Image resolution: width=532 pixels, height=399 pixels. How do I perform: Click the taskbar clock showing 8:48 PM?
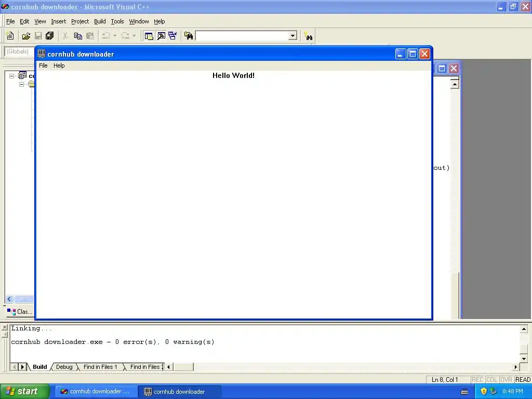(513, 392)
